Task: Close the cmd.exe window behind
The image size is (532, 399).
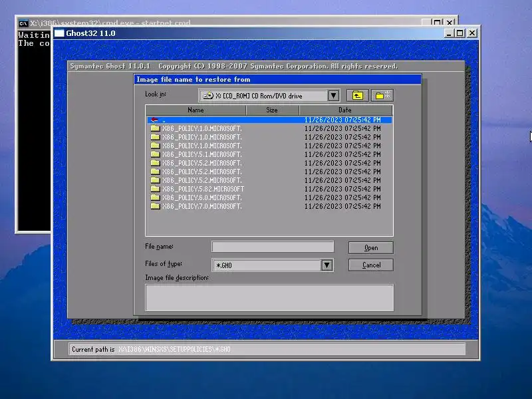Action: tap(450, 23)
